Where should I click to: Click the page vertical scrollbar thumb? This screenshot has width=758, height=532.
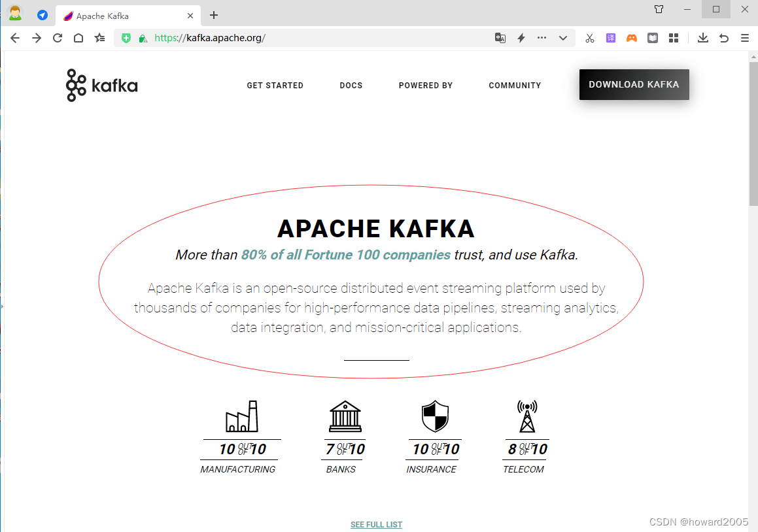pos(753,134)
